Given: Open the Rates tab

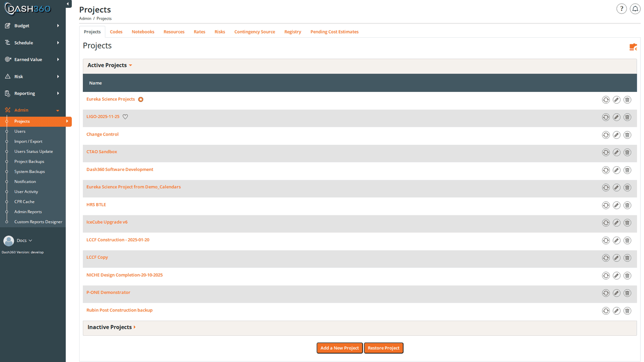Looking at the screenshot, I should coord(200,32).
